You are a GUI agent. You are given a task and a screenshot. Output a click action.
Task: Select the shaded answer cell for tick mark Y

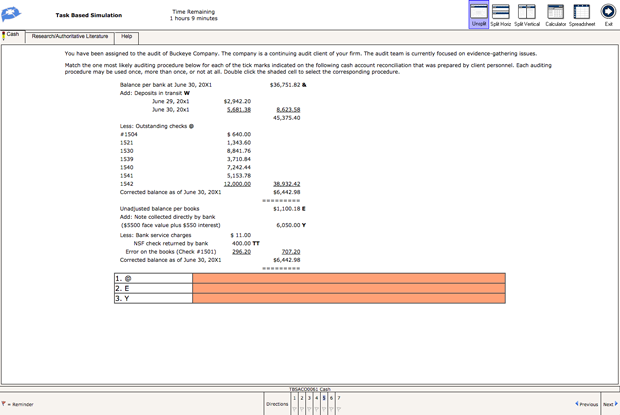click(348, 298)
